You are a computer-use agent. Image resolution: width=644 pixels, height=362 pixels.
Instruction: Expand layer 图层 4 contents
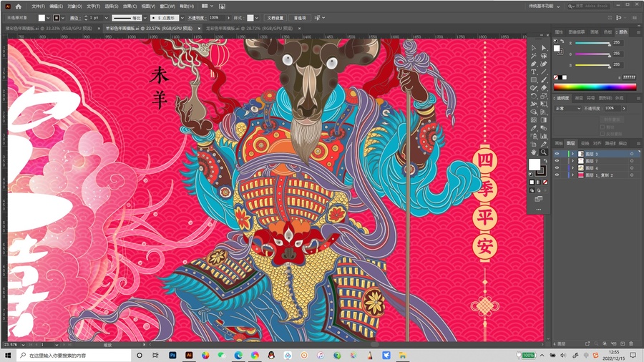(x=572, y=168)
